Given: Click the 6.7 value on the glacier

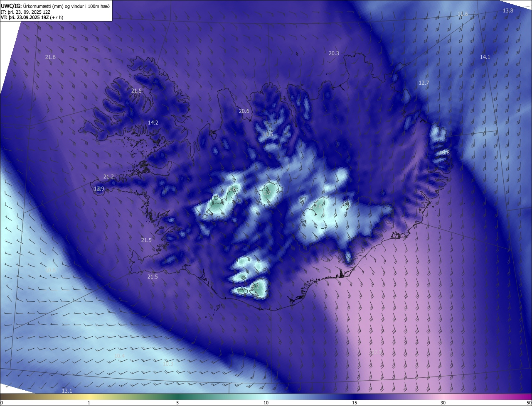Looking at the screenshot, I should pyautogui.click(x=267, y=193).
